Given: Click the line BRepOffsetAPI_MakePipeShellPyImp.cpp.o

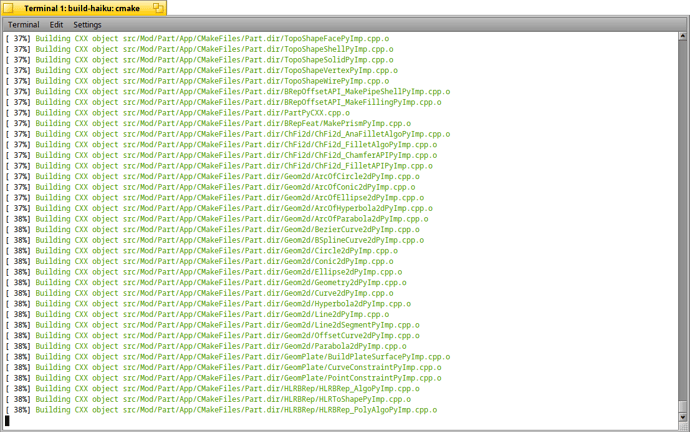Looking at the screenshot, I should [228, 92].
